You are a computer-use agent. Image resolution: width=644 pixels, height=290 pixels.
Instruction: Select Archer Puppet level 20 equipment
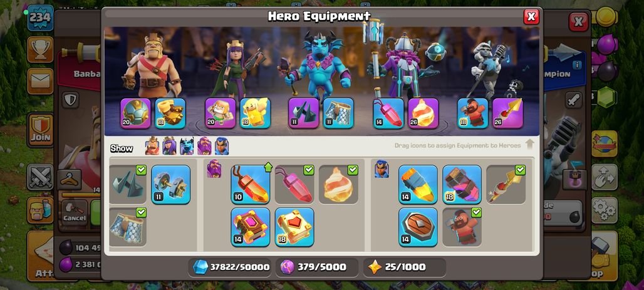click(221, 113)
